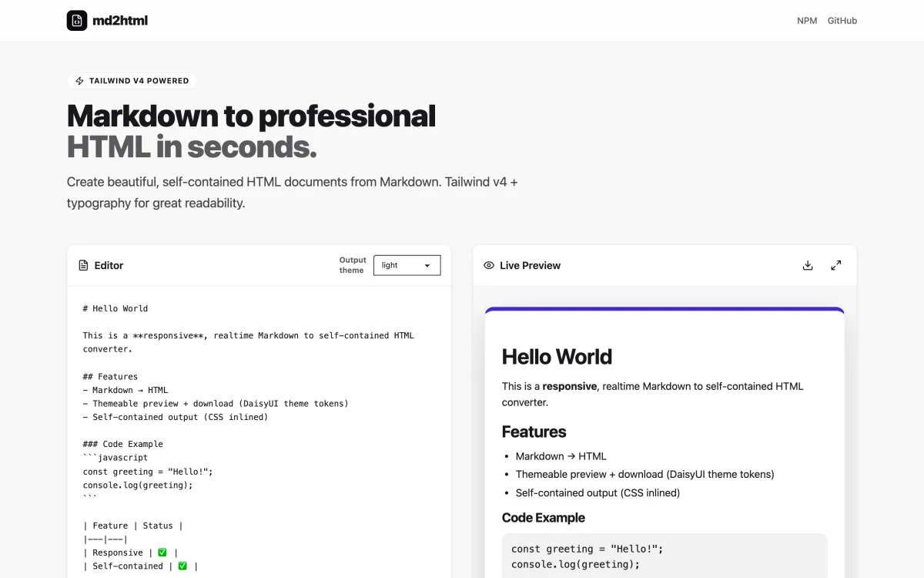Click the md2html logo icon

(x=77, y=21)
